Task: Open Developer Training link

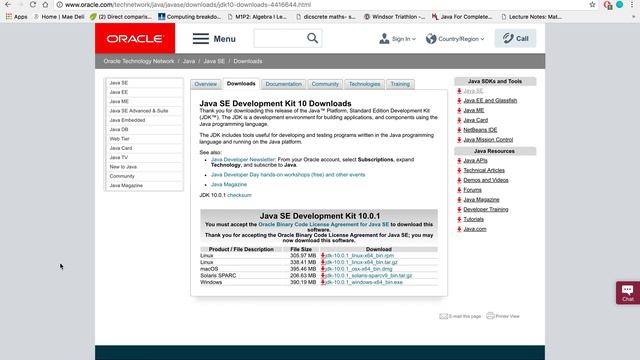Action: click(x=486, y=209)
